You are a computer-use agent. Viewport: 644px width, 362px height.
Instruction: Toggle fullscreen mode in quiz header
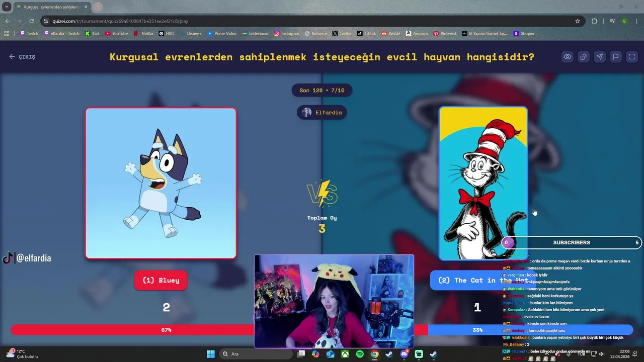pos(632,57)
